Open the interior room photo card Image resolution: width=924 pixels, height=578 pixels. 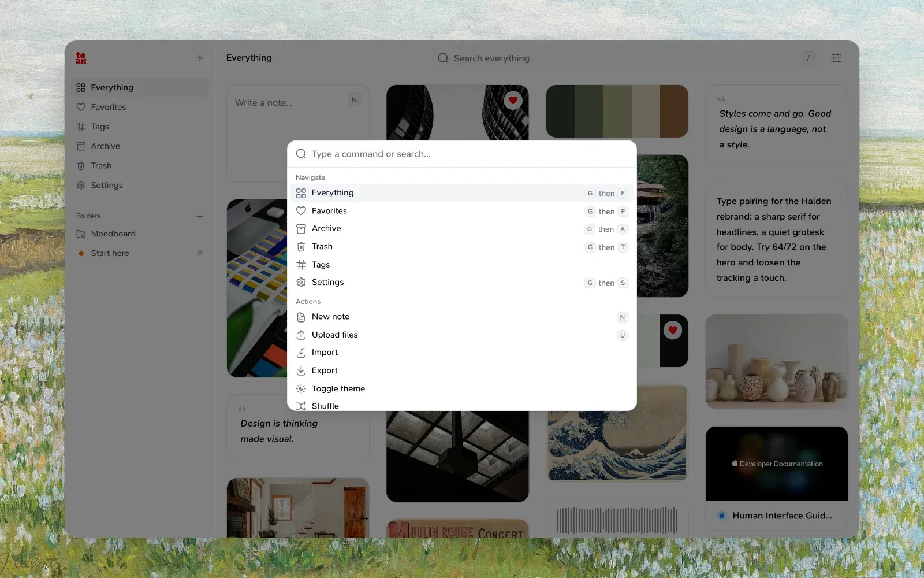point(298,508)
